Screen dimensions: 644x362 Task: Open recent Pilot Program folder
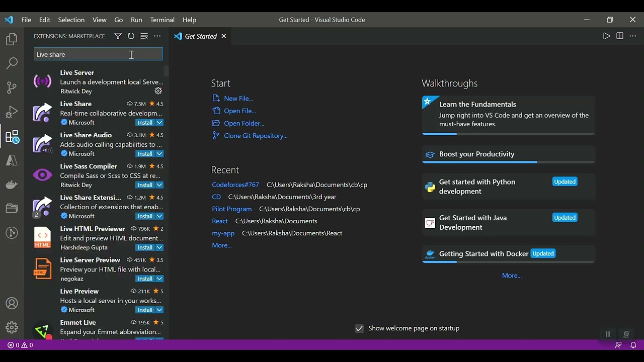[x=232, y=209]
